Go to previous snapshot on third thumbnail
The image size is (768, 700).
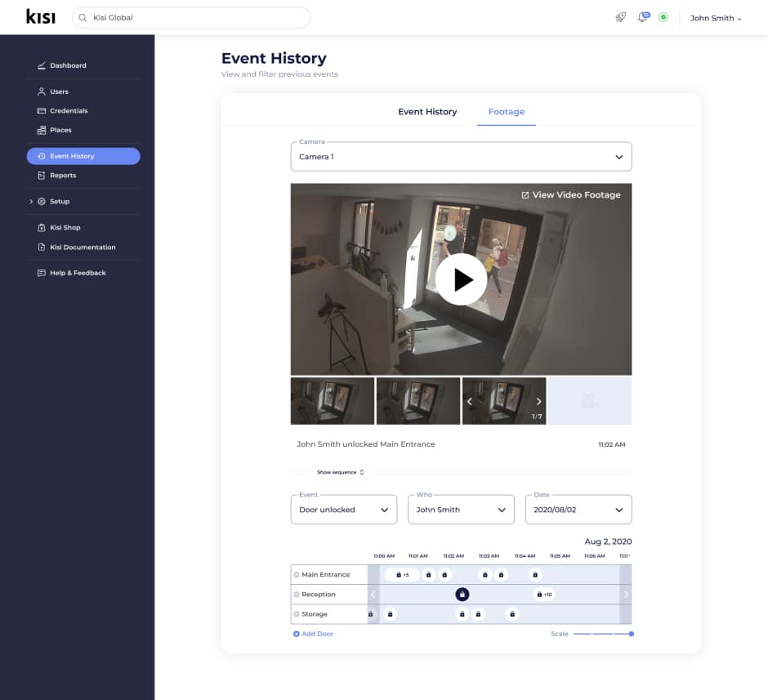[x=469, y=401]
